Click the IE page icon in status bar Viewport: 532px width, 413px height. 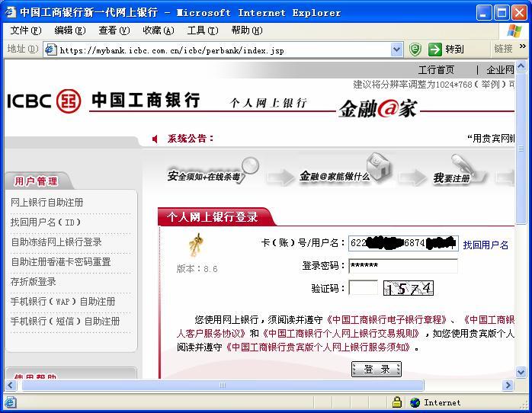coord(10,402)
